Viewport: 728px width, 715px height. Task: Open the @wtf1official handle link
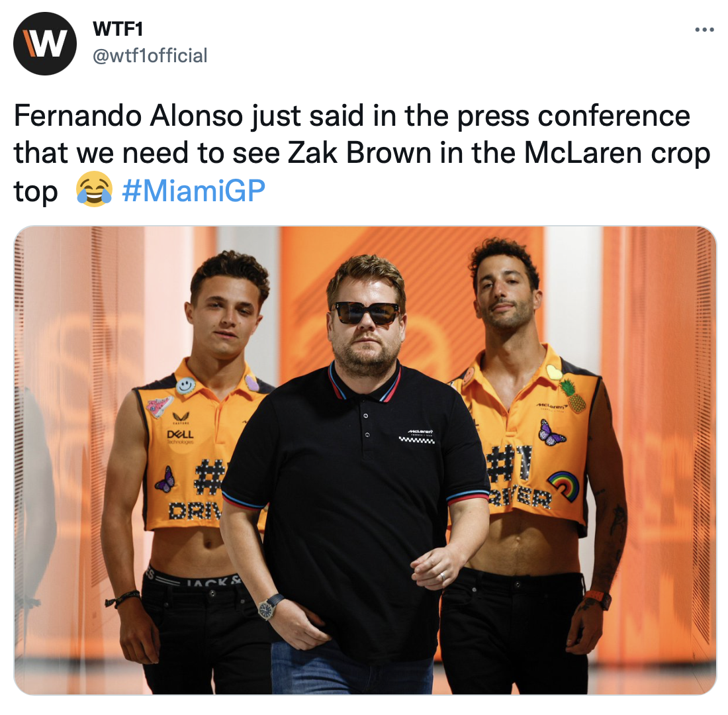[x=150, y=56]
